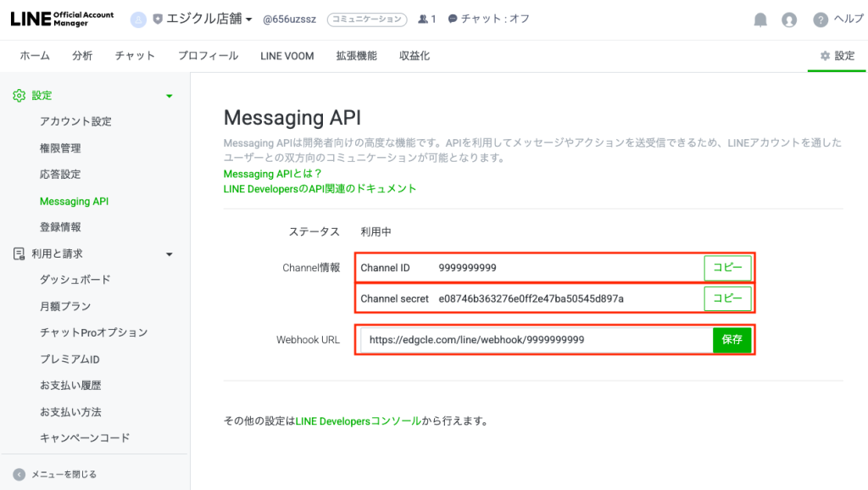Viewport: 868px width, 490px height.
Task: Switch to the チャット tab
Action: (x=135, y=56)
